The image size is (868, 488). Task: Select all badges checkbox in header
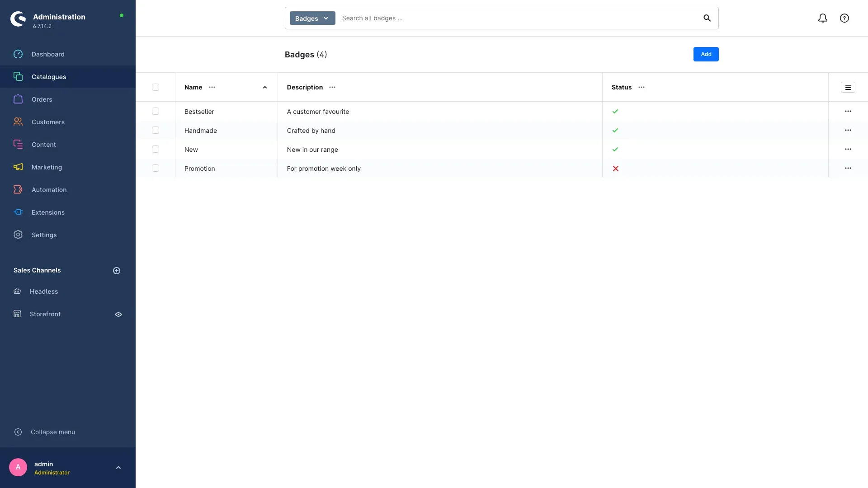tap(156, 87)
